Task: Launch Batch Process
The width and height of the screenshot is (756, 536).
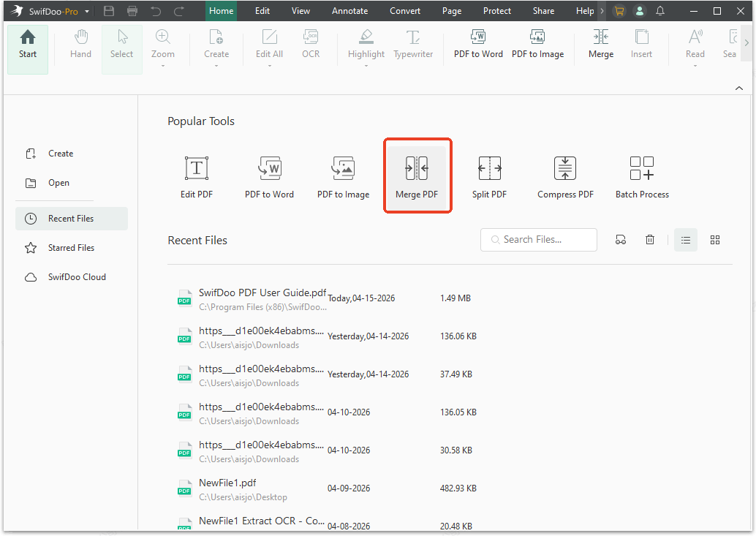Action: [x=641, y=175]
